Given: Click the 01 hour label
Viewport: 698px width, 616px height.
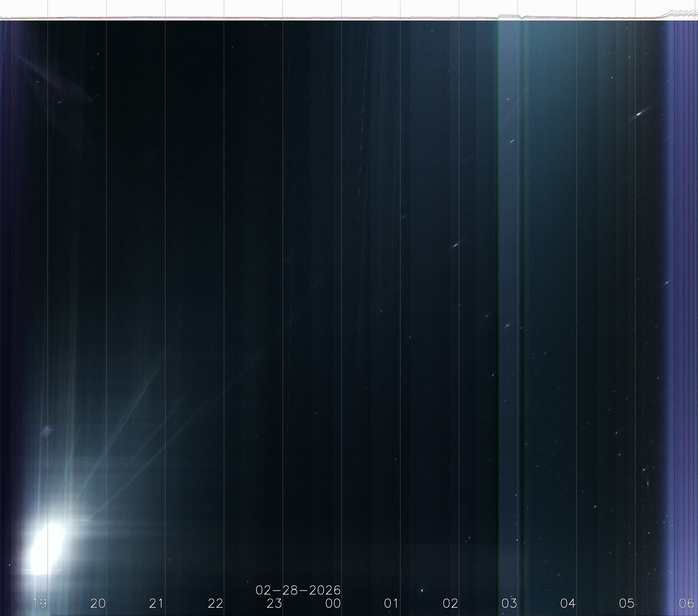Looking at the screenshot, I should tap(392, 603).
